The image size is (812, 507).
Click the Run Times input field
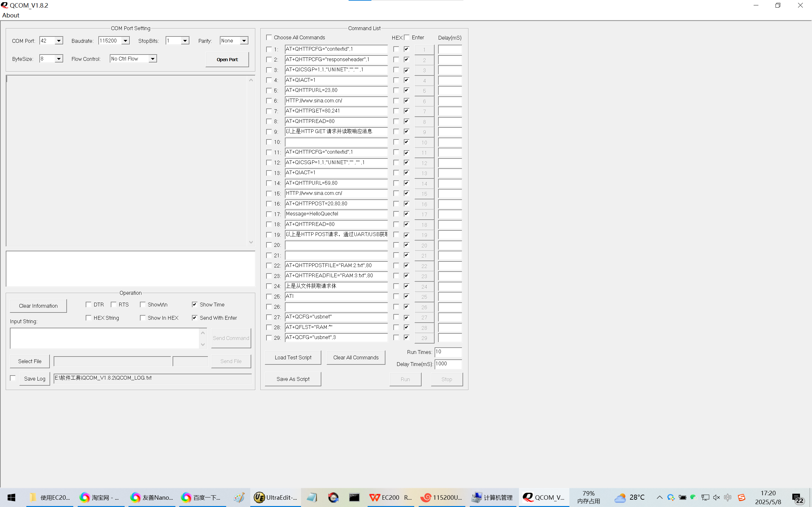click(448, 352)
